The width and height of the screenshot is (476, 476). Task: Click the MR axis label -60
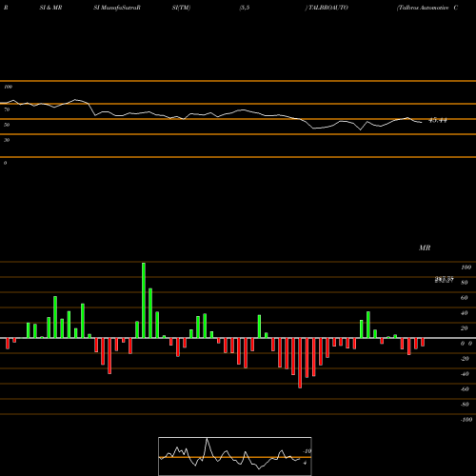(465, 389)
